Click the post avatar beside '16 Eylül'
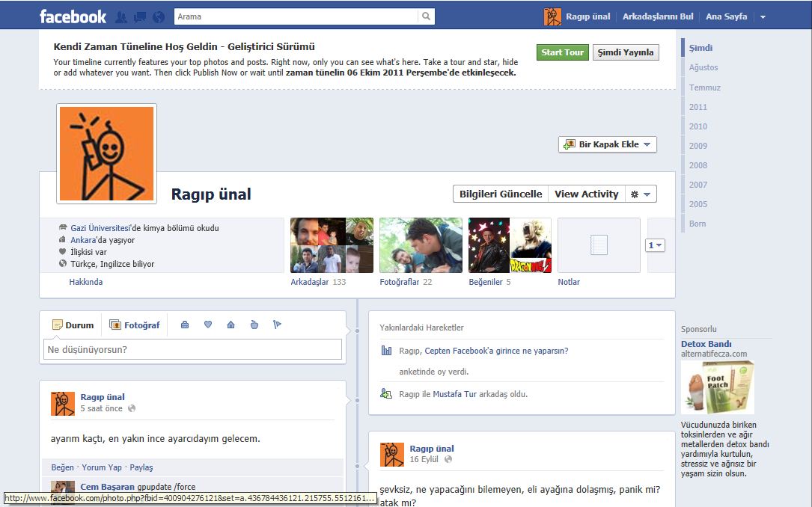Viewport: 812px width, 507px height. [392, 455]
